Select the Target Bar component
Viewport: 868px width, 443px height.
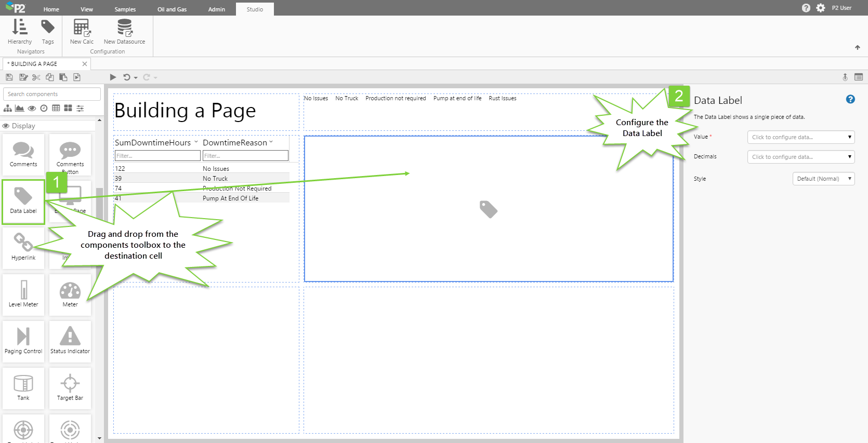point(70,388)
